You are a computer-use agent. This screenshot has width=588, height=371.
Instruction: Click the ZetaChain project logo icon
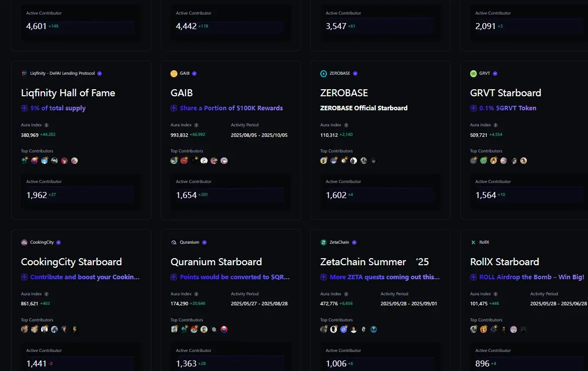(x=324, y=242)
